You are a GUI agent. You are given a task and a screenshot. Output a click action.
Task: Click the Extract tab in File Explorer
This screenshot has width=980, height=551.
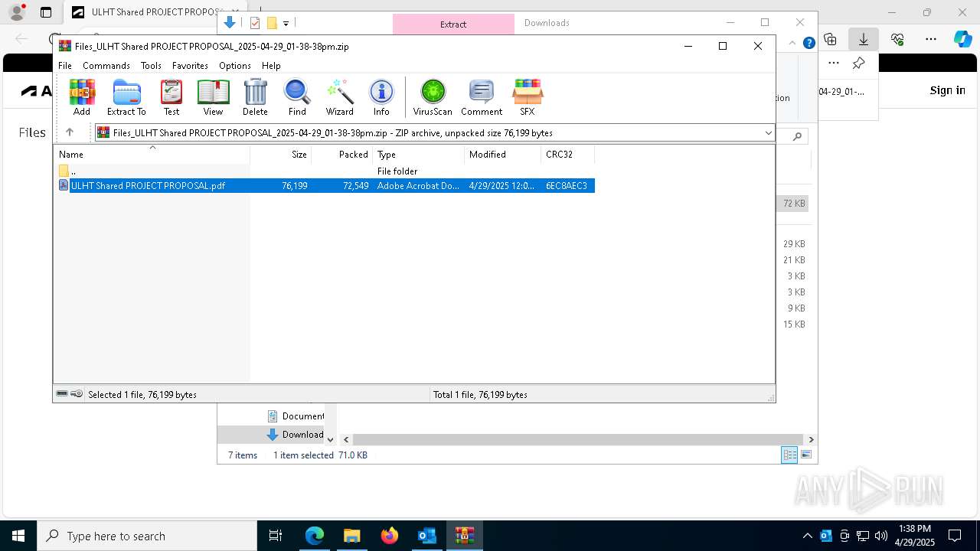[x=453, y=24]
